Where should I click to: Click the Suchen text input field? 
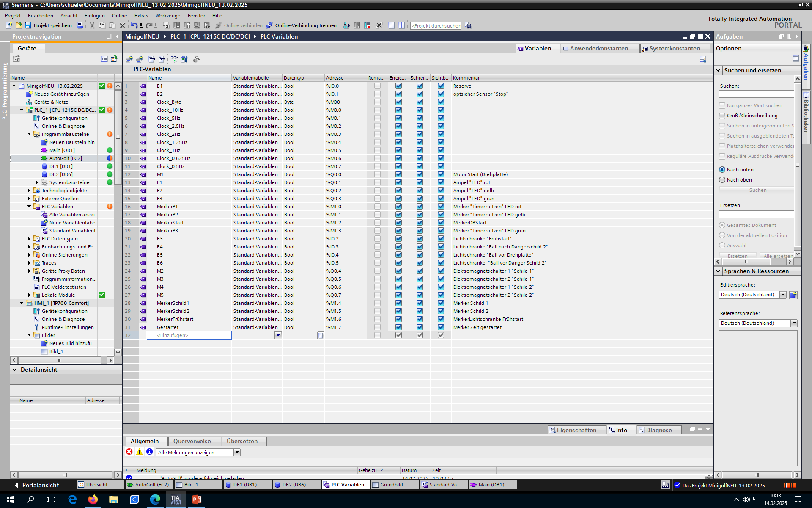756,94
